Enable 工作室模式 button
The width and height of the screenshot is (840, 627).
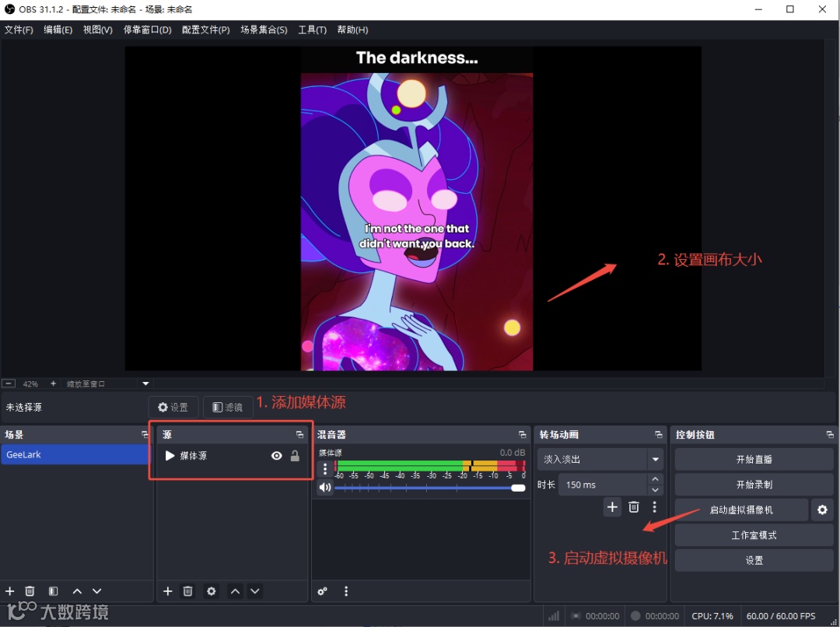pyautogui.click(x=754, y=535)
